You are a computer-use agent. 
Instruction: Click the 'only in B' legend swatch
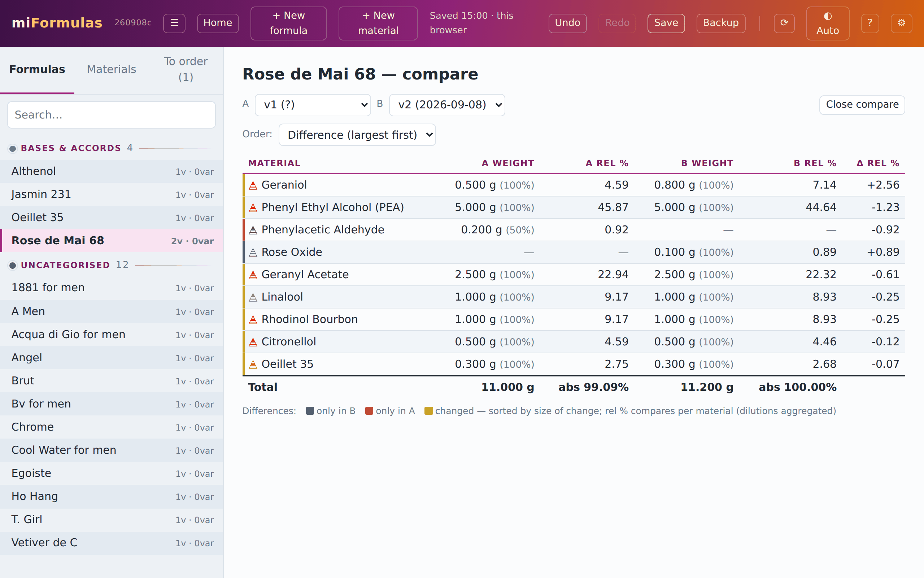coord(310,411)
